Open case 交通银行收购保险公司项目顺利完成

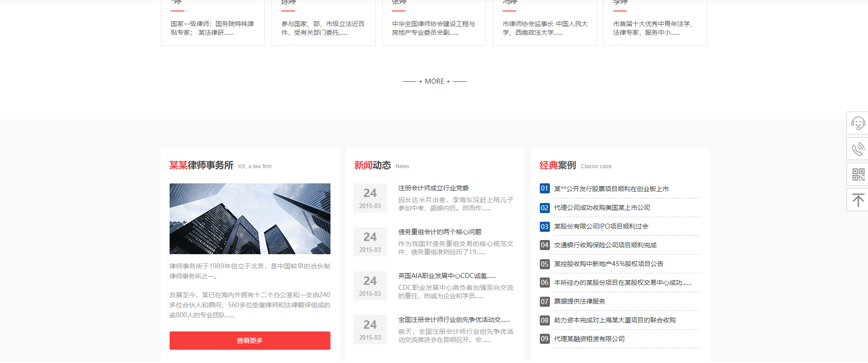(x=605, y=245)
